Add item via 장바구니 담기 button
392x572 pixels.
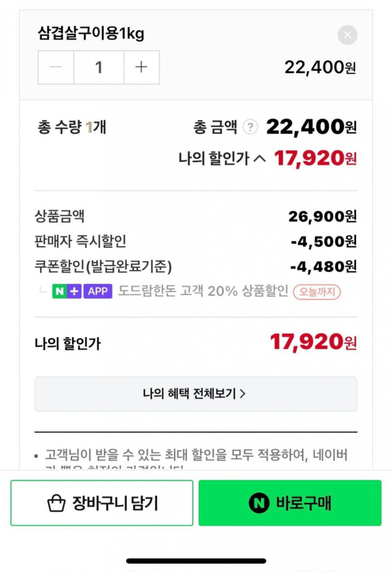click(x=102, y=503)
